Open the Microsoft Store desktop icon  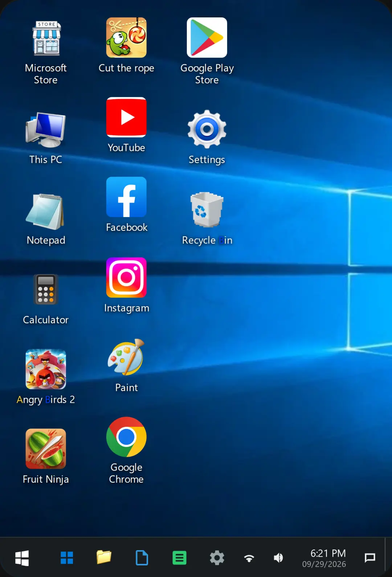[x=46, y=38]
